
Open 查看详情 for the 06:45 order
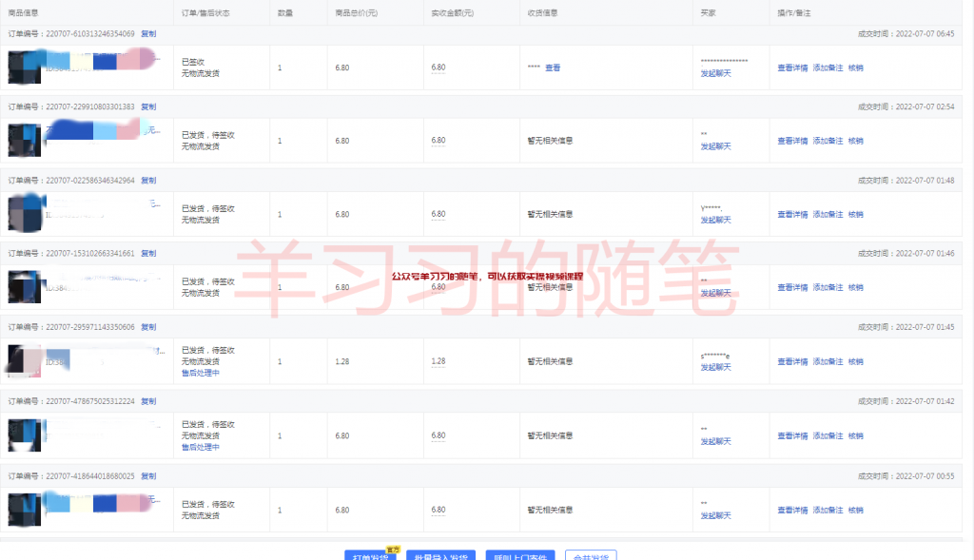click(x=792, y=68)
